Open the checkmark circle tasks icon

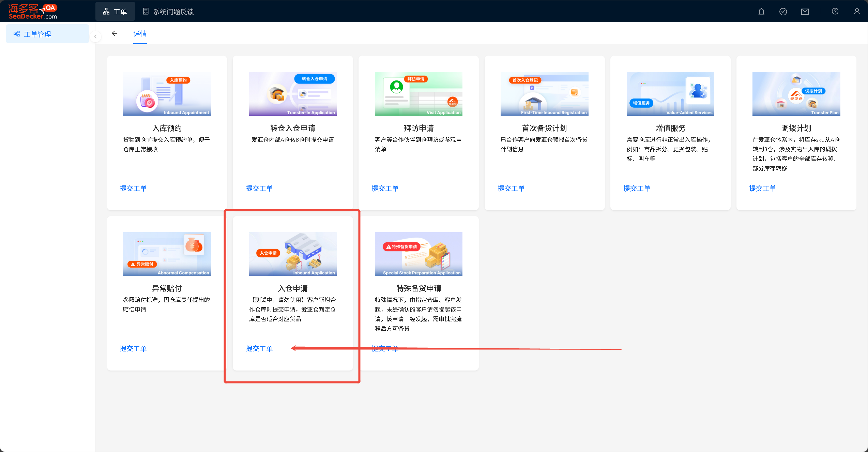[x=783, y=12]
